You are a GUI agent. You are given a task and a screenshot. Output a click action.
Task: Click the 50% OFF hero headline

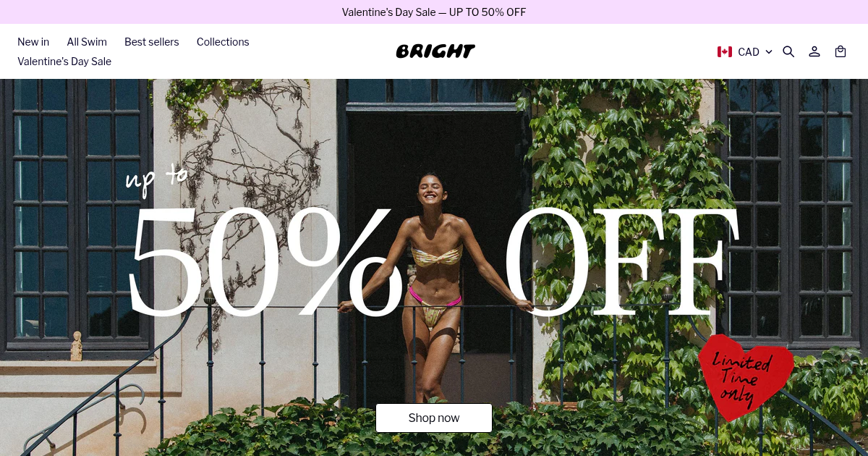(433, 262)
